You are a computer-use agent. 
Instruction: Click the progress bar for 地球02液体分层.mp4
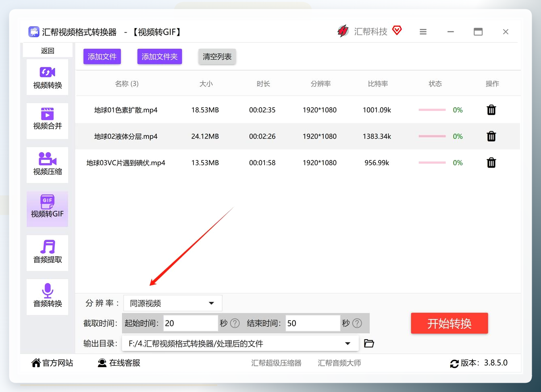432,136
